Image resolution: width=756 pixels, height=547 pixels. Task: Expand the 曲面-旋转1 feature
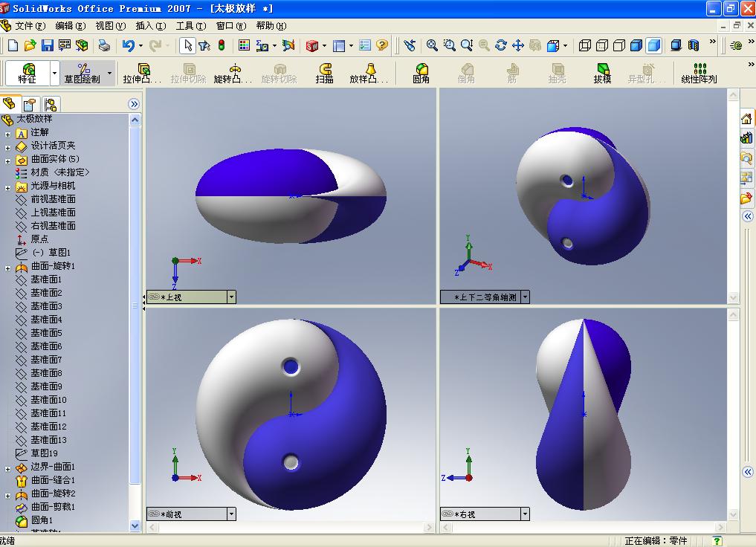7,268
